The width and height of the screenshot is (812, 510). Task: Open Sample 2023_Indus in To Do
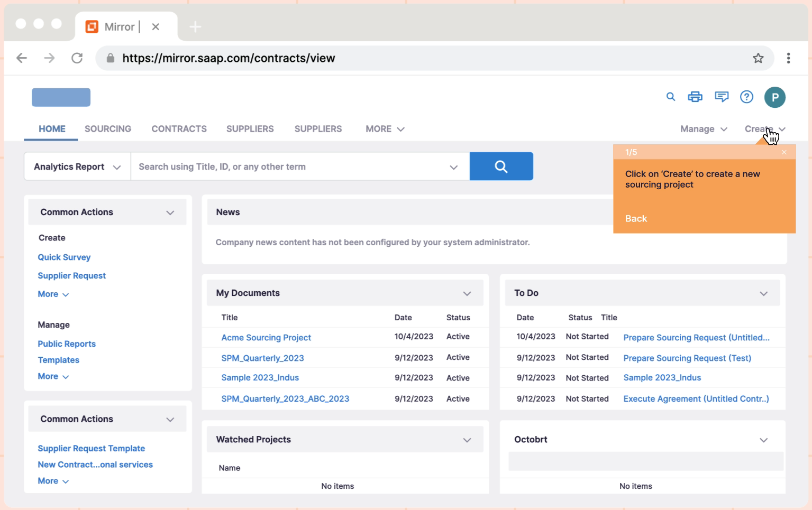662,377
